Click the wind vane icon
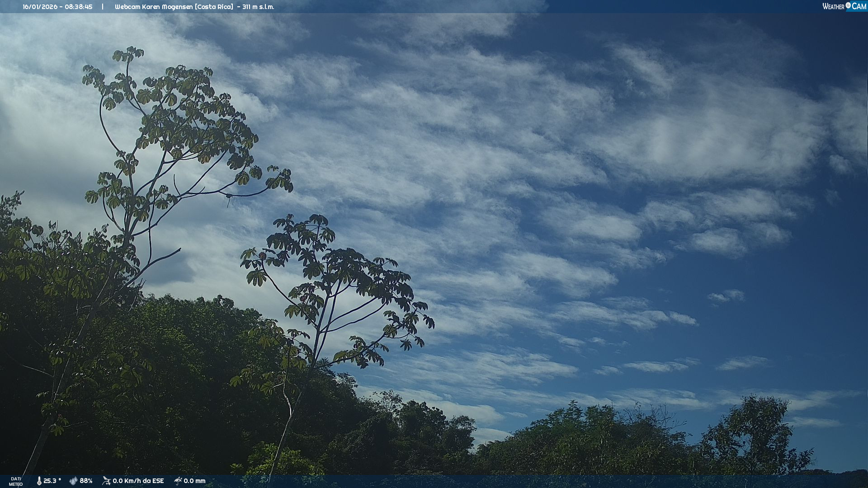 (x=106, y=481)
